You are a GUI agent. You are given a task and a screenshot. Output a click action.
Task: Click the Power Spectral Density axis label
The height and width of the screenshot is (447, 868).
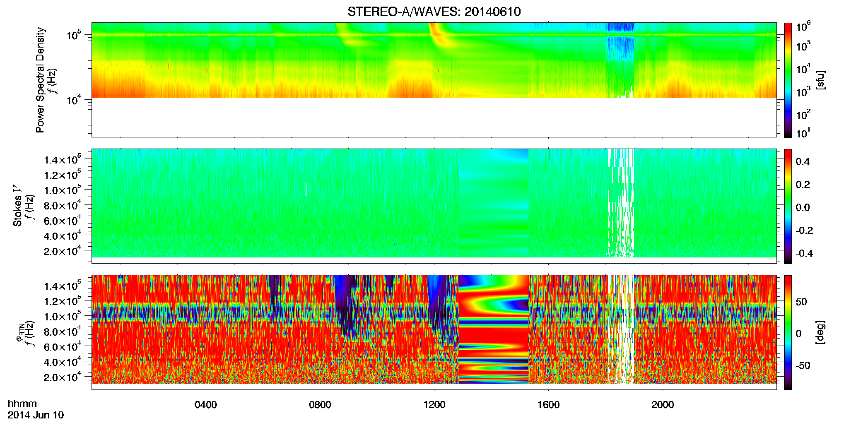(40, 80)
